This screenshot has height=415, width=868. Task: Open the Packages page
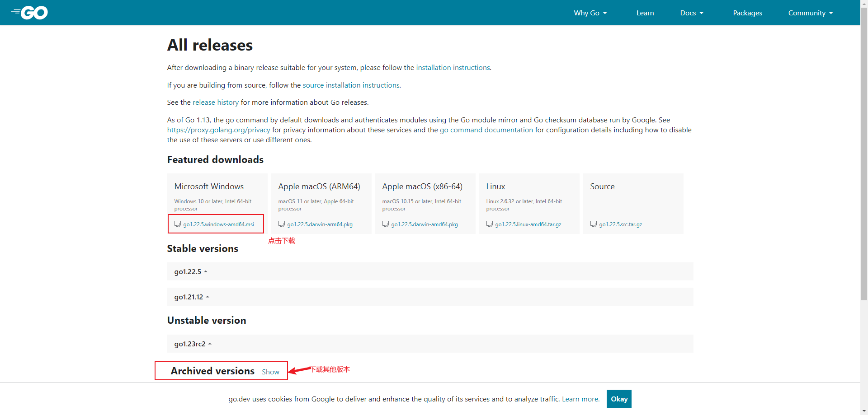(747, 13)
